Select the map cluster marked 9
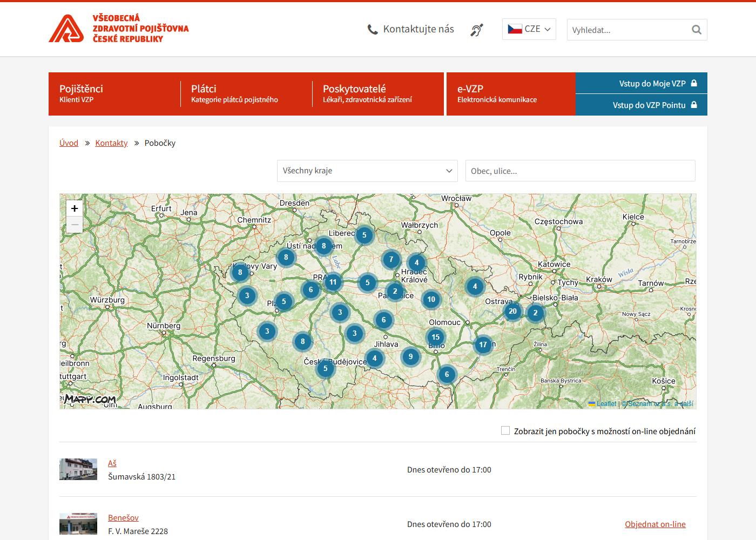 [x=410, y=356]
